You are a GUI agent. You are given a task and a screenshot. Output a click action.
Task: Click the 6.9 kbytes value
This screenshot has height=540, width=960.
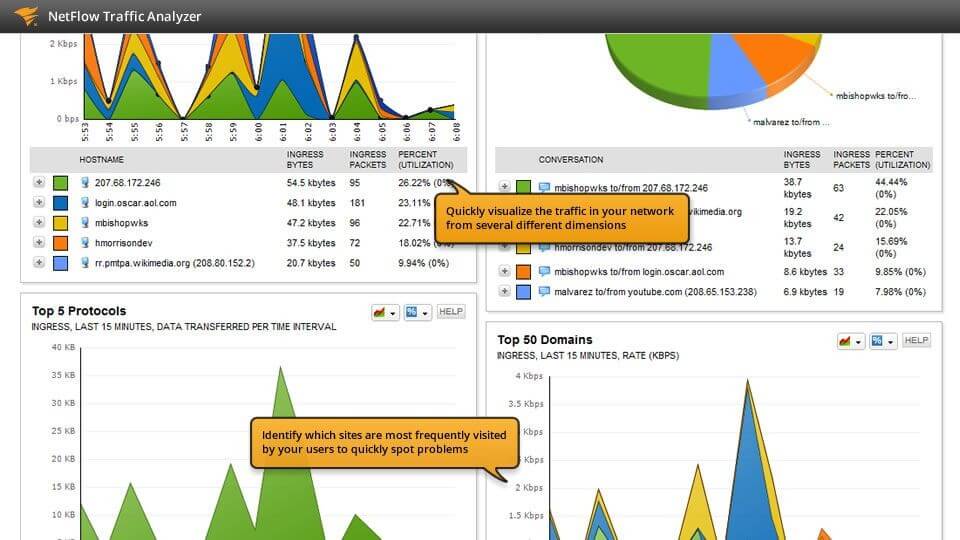tap(804, 291)
